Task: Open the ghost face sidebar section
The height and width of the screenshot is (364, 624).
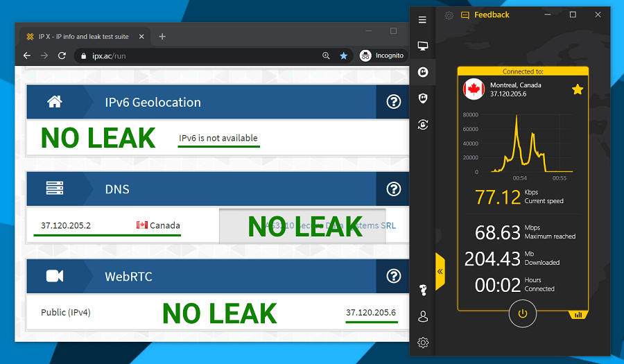Action: pos(423,72)
